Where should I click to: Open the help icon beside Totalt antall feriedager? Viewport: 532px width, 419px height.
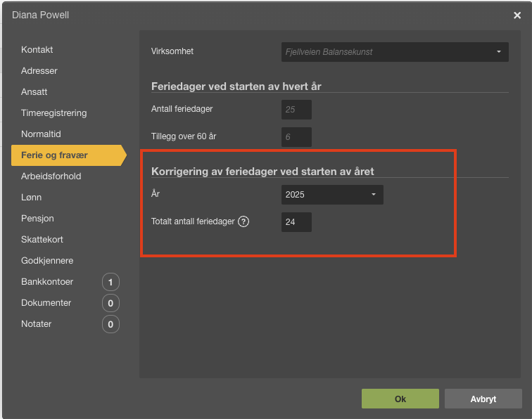(243, 221)
